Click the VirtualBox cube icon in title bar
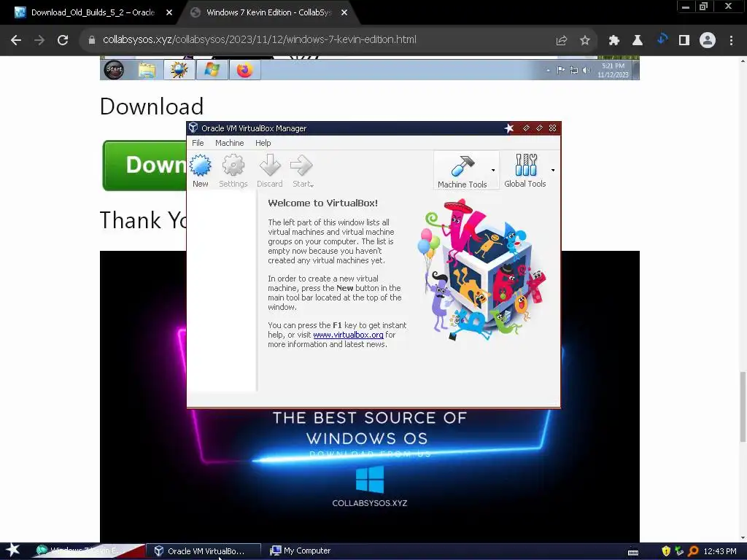The image size is (747, 560). 193,128
